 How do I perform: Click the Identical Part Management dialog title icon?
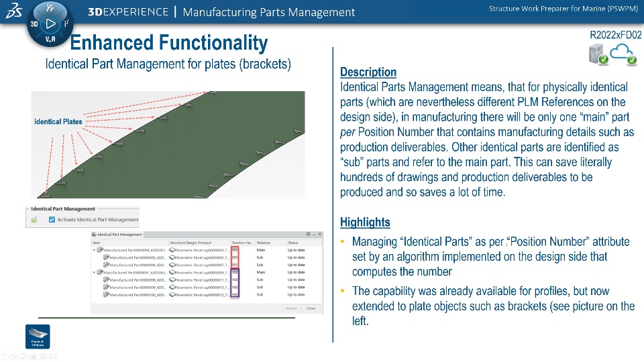click(x=94, y=235)
